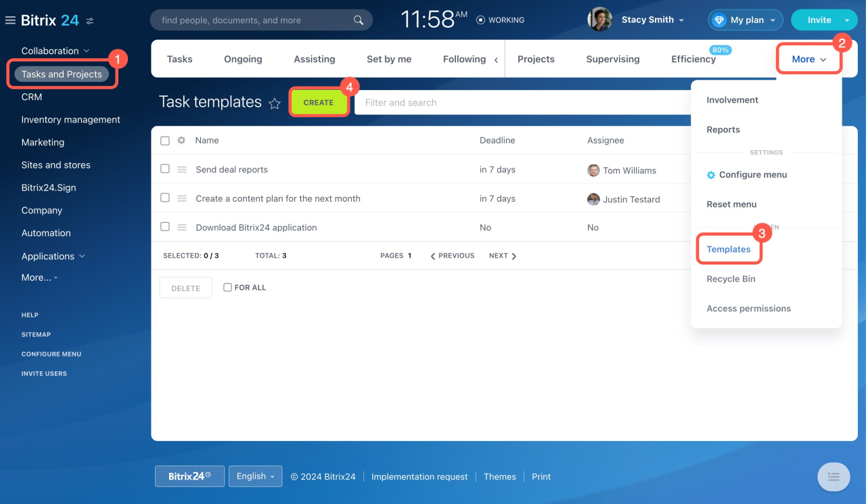Click the Working status stop icon

pyautogui.click(x=480, y=20)
